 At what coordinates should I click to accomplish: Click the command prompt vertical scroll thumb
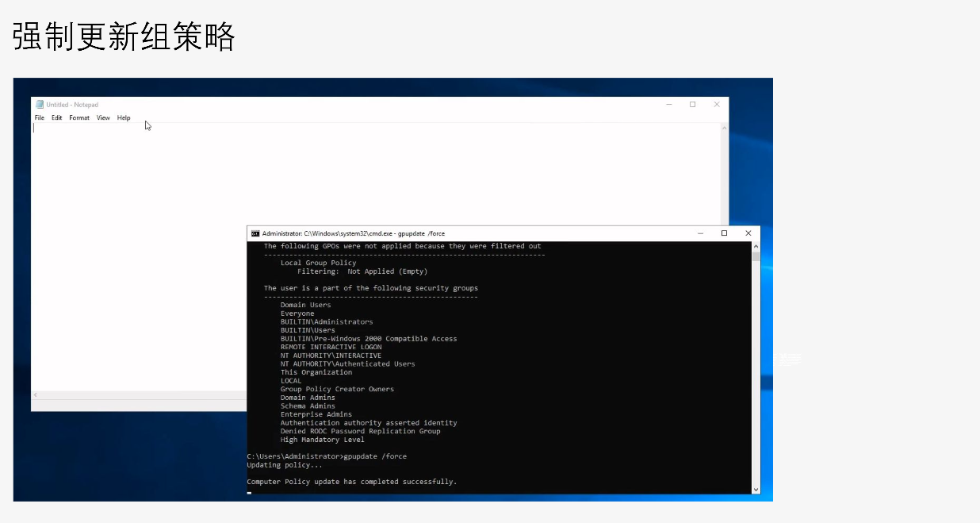click(756, 256)
